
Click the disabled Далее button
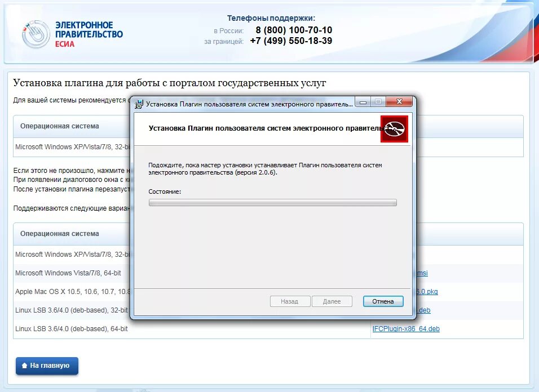[332, 301]
